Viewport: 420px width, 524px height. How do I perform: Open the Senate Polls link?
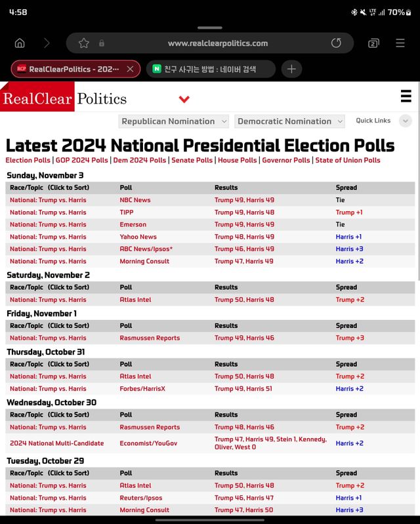coord(192,160)
